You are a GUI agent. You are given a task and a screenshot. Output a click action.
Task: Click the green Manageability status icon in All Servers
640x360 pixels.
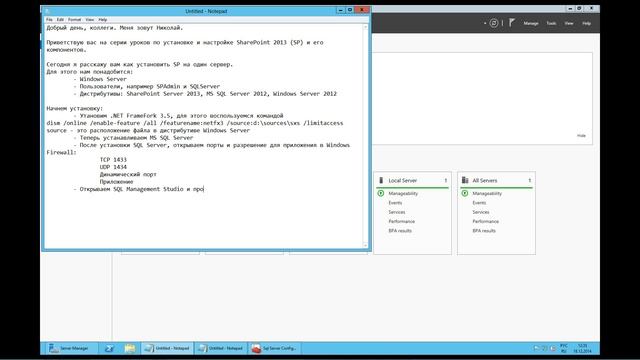tap(465, 193)
